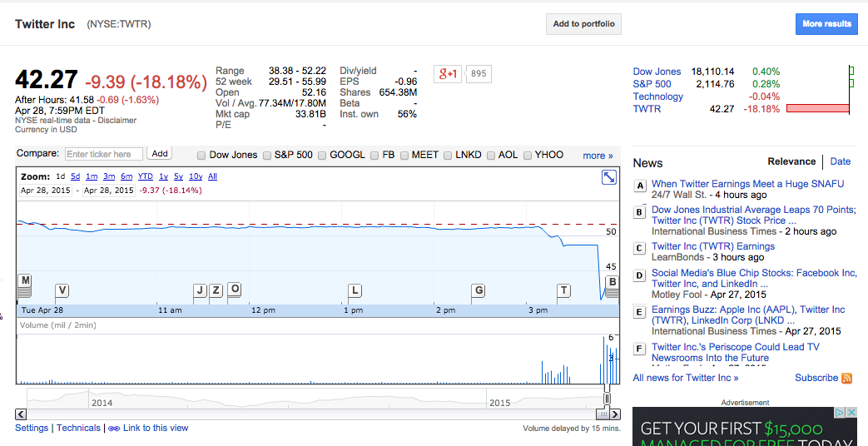This screenshot has width=868, height=446.
Task: Sort news by Date
Action: [x=841, y=161]
